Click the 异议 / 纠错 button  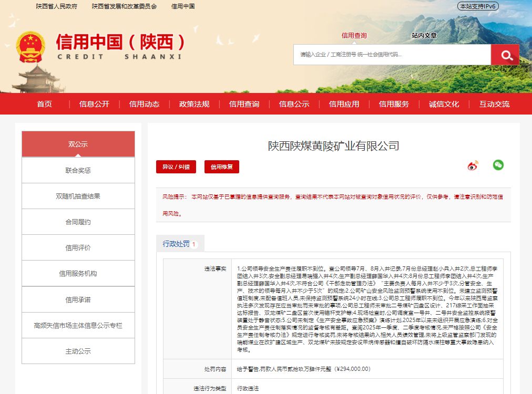[176, 167]
